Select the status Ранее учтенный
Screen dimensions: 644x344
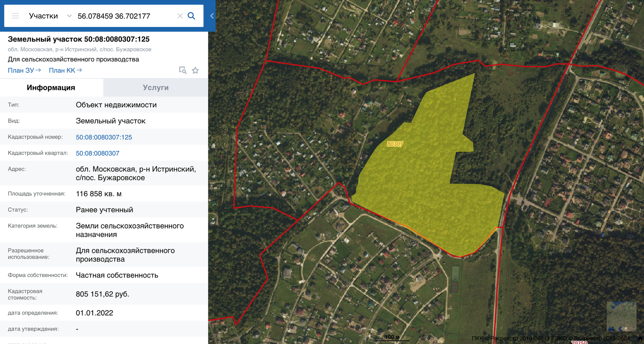105,210
